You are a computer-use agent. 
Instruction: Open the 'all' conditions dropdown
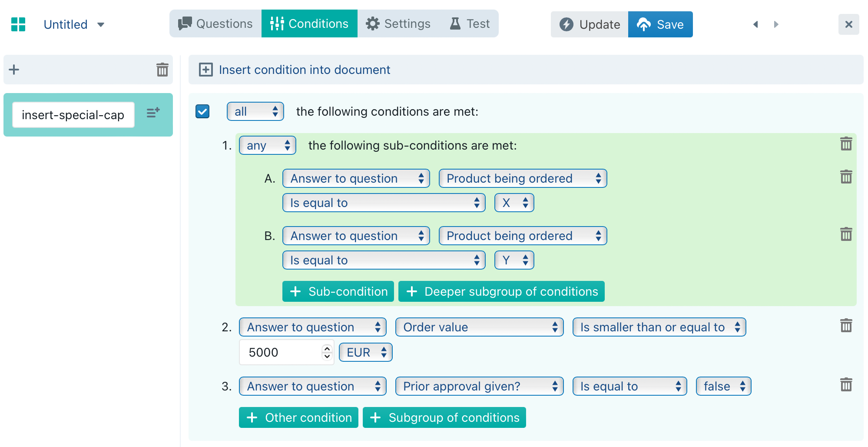(x=255, y=111)
